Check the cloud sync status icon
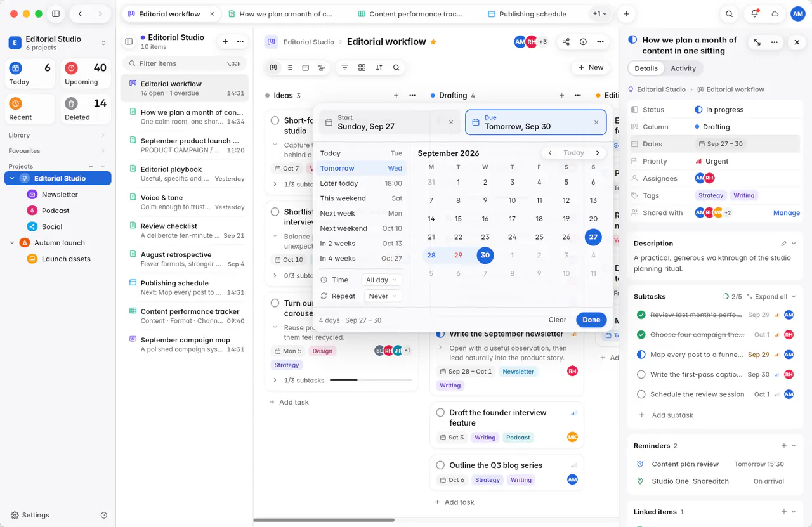Image resolution: width=812 pixels, height=527 pixels. [775, 14]
